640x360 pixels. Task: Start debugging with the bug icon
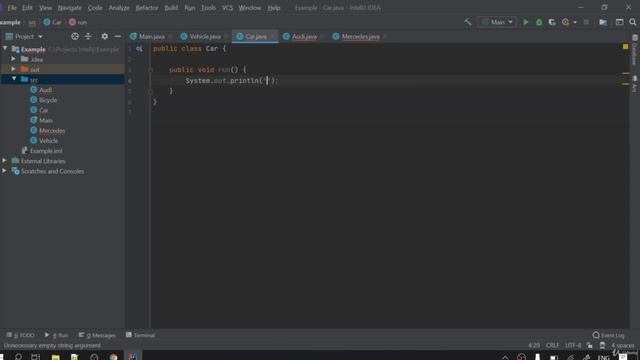[x=539, y=22]
